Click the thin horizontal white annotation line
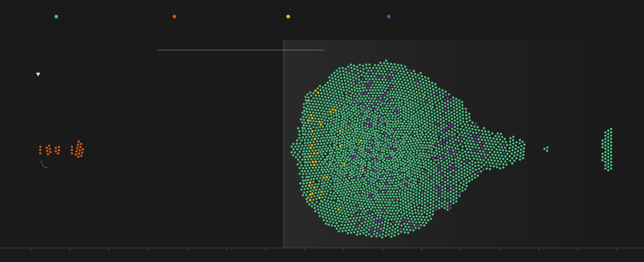Viewport: 644px width, 262px height. [x=240, y=50]
